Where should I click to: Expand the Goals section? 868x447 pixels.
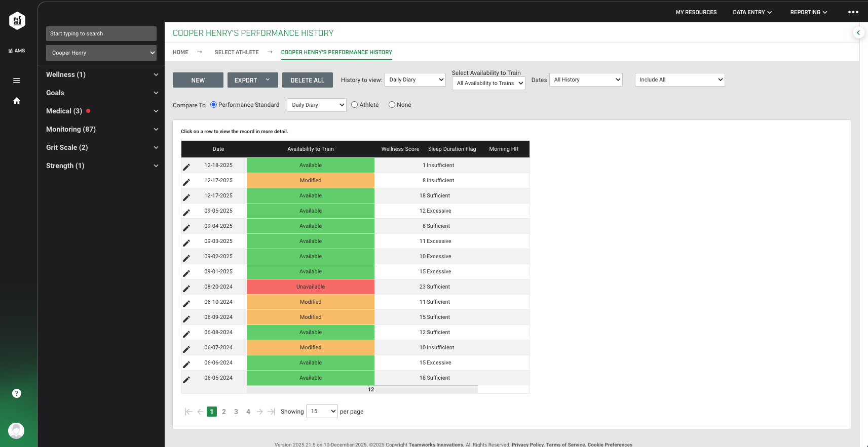[102, 93]
